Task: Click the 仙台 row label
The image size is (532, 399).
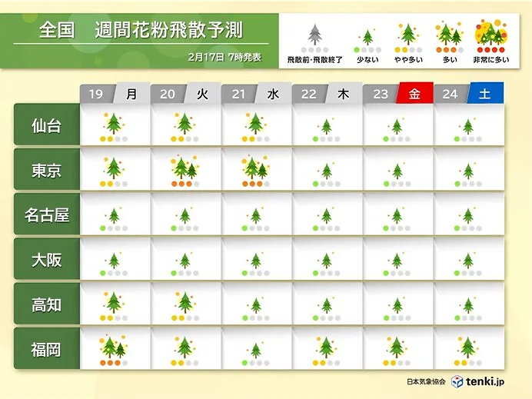Action: click(47, 125)
